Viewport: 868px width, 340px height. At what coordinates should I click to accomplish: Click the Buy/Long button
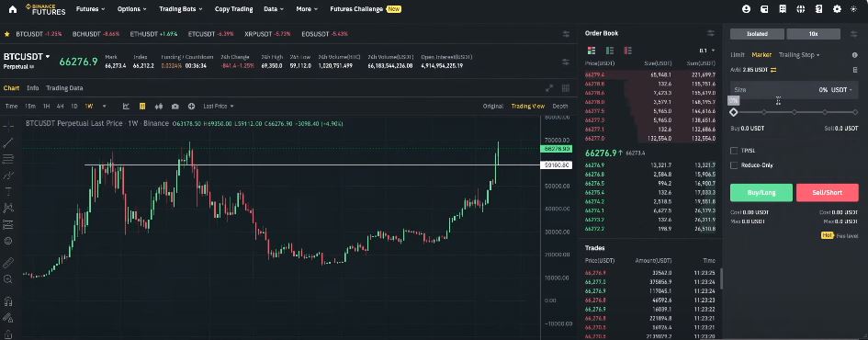(x=761, y=193)
